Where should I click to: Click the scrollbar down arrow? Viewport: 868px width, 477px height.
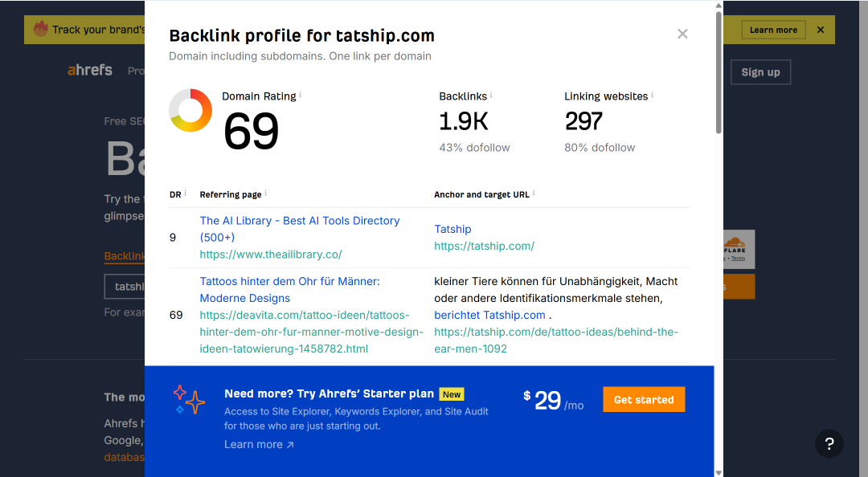[x=719, y=472]
